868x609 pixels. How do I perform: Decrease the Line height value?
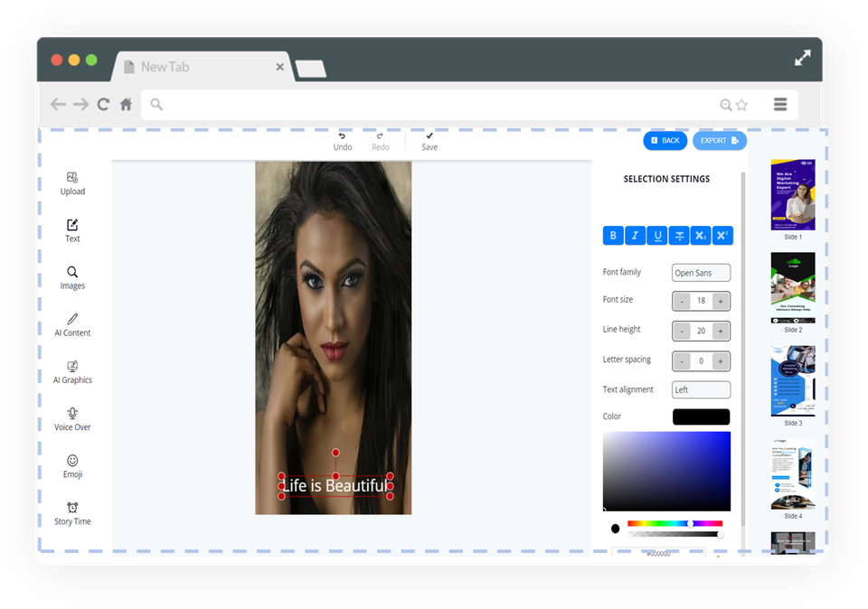[x=682, y=332]
